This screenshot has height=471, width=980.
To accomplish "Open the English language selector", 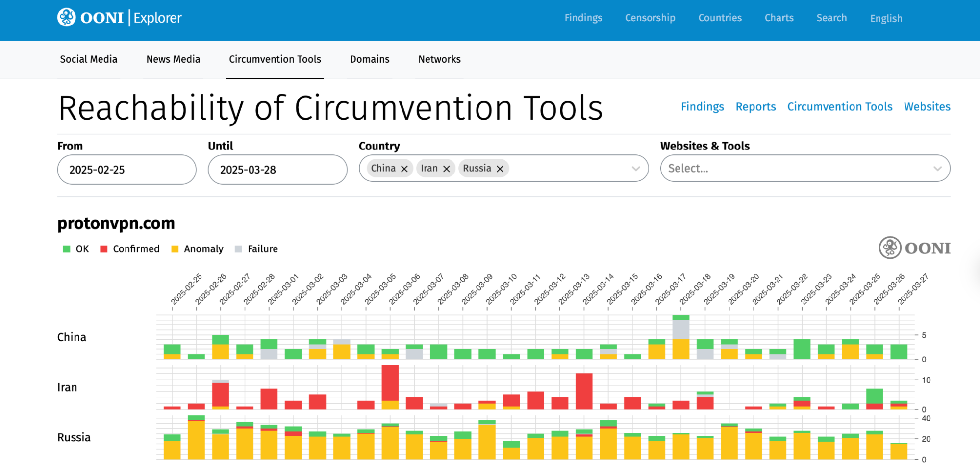I will coord(885,18).
